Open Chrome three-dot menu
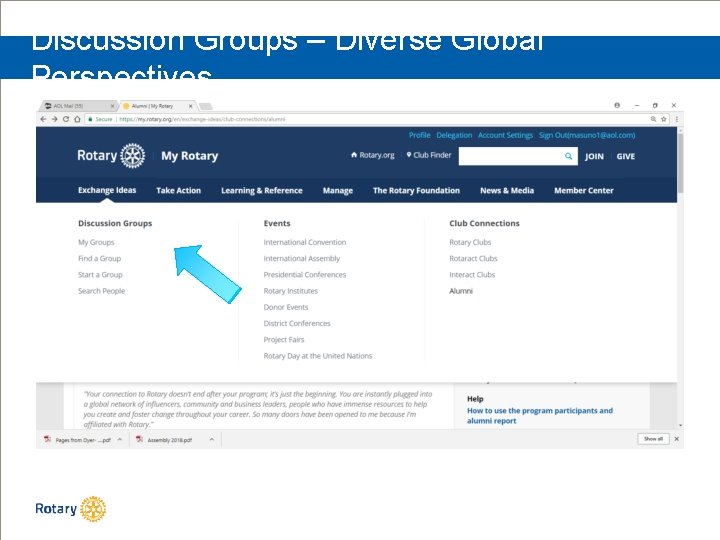This screenshot has width=720, height=540. coord(677,119)
